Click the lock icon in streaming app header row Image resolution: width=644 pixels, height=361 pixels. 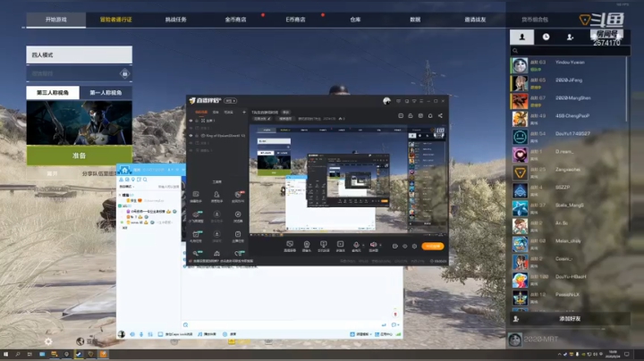pos(411,116)
